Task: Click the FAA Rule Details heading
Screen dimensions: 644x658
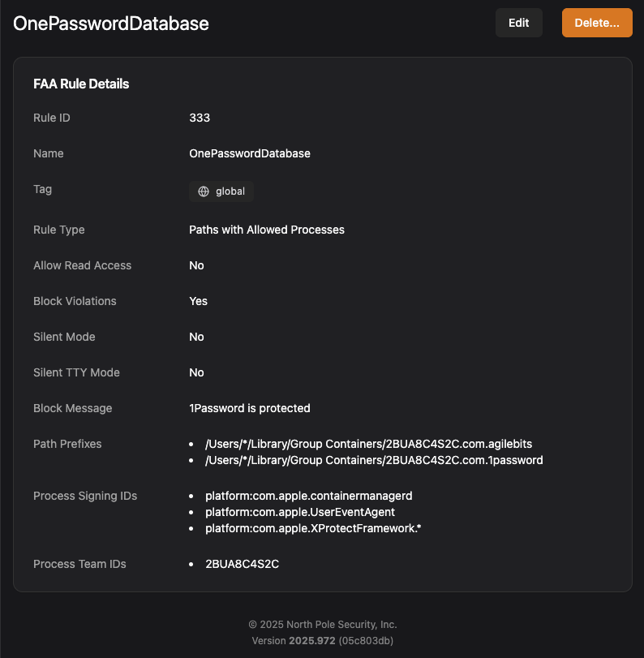Action: [x=81, y=84]
